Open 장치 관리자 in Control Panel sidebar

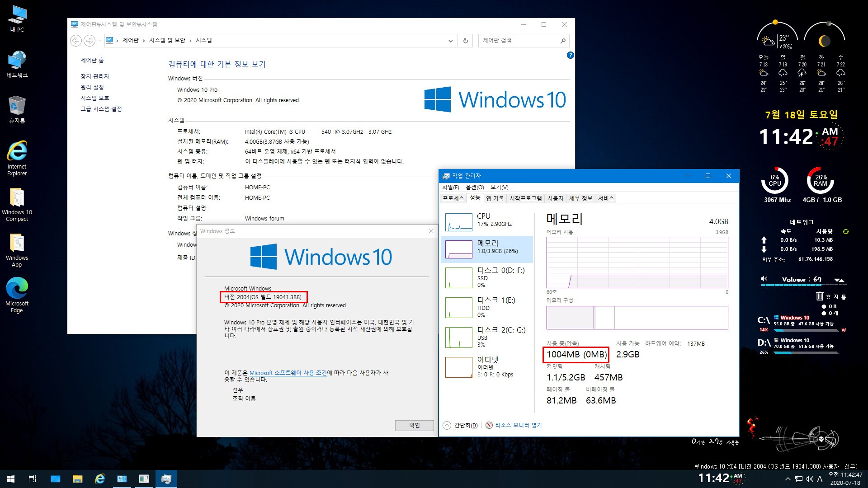(x=95, y=76)
